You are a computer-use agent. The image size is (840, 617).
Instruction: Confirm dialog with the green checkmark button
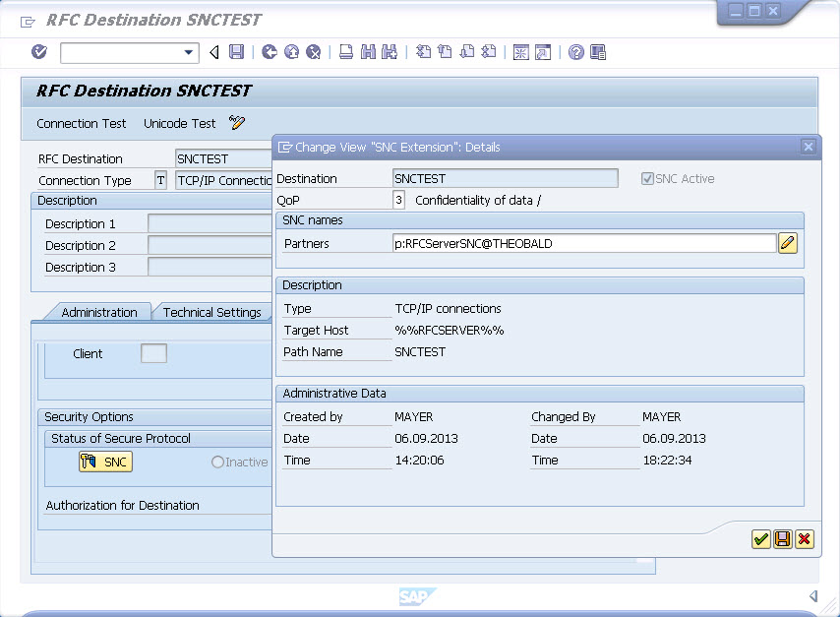click(760, 538)
